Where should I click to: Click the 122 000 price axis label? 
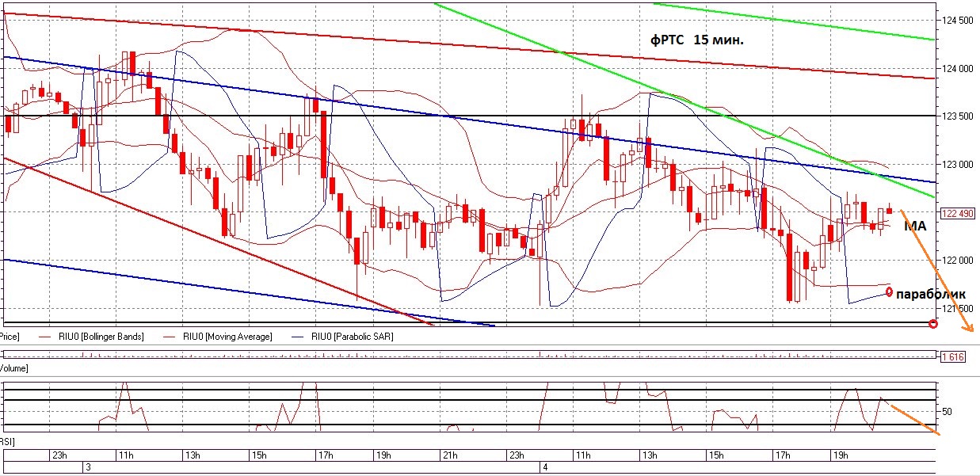pos(958,261)
